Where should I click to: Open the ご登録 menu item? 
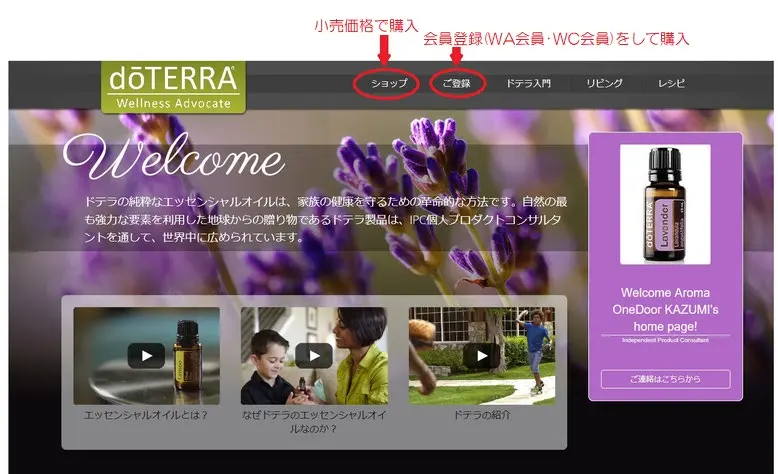point(456,83)
